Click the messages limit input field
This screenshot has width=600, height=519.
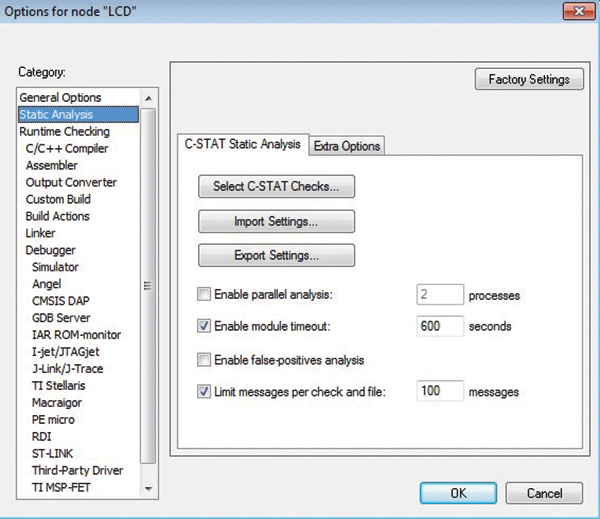coord(439,391)
